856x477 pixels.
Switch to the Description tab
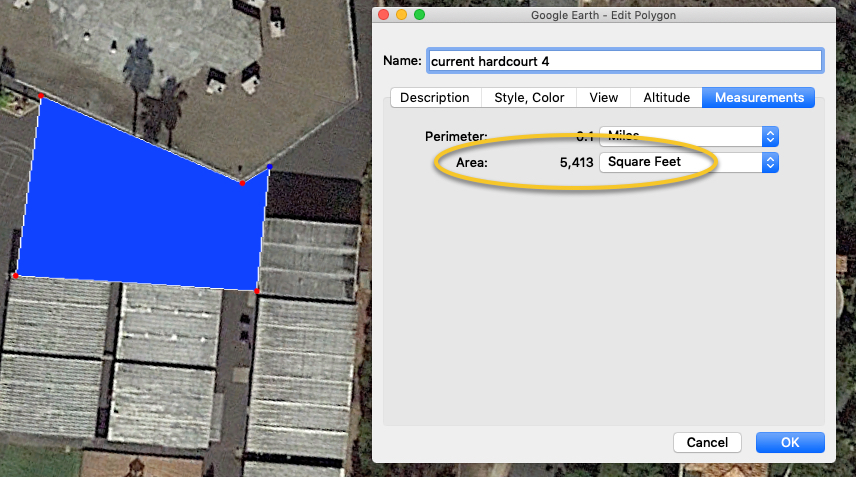pyautogui.click(x=434, y=98)
